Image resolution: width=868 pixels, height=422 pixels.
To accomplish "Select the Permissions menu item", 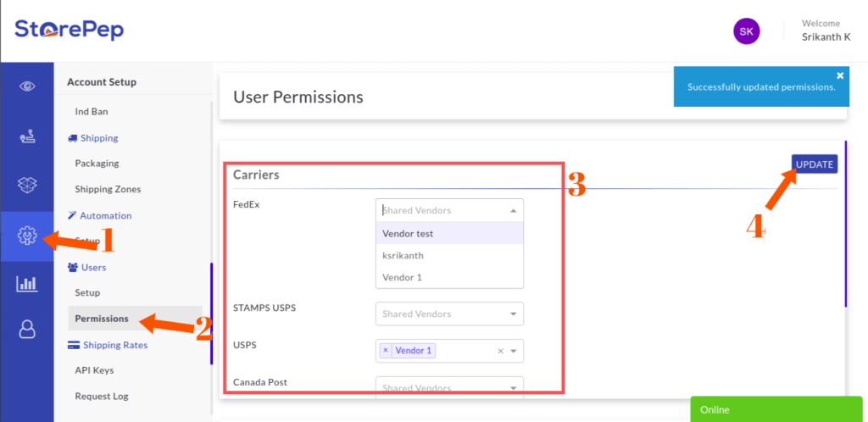I will 135,319.
